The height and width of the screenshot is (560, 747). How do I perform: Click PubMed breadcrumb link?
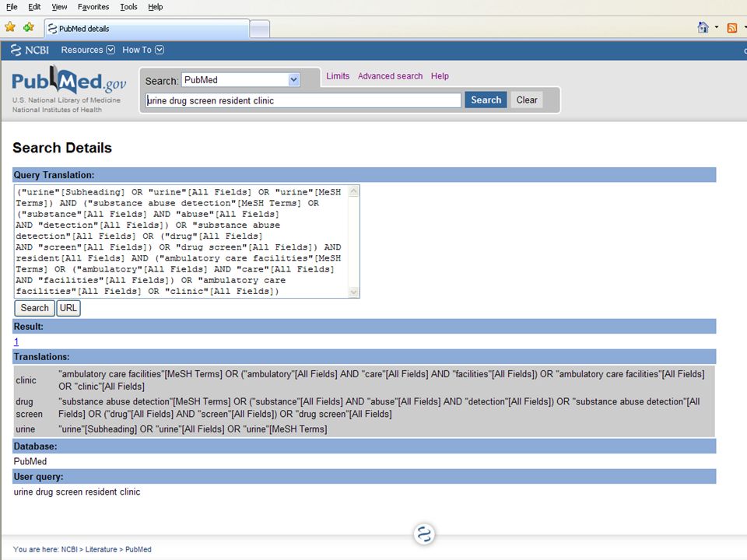139,550
